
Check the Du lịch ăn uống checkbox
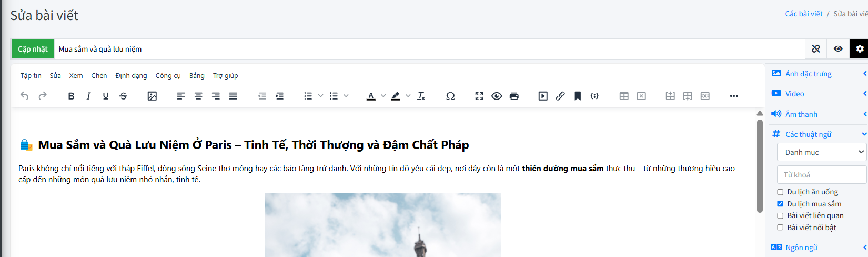(x=780, y=192)
